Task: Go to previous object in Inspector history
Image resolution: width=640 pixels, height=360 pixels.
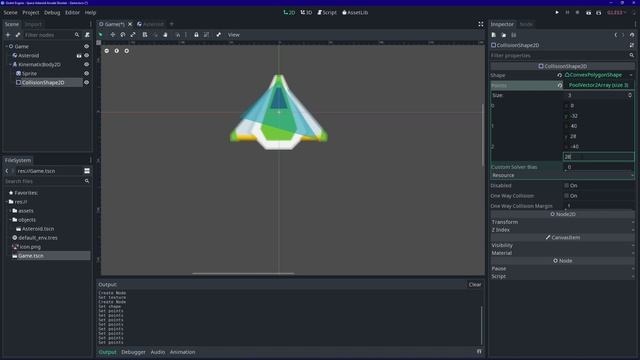Action: point(616,35)
